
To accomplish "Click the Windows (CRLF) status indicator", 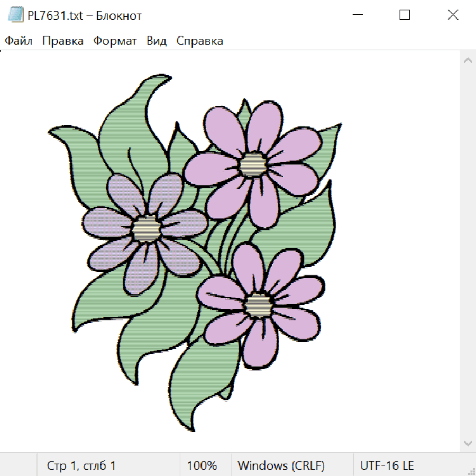I will (x=281, y=466).
